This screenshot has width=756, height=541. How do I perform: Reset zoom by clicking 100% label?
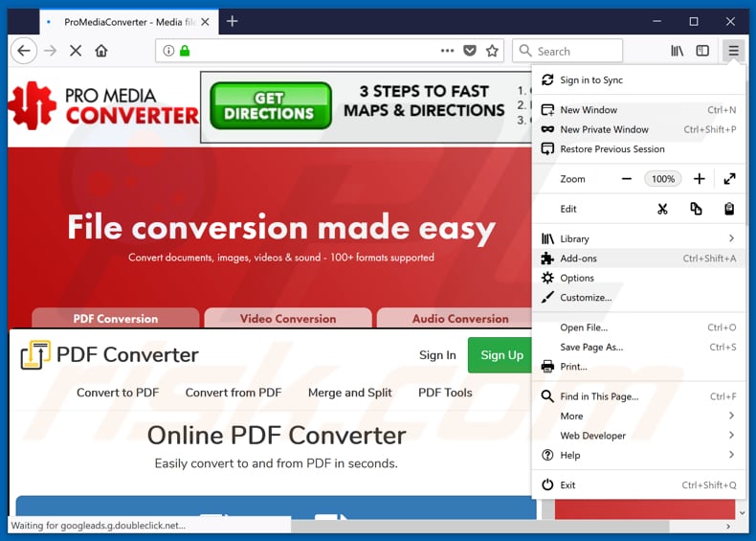(x=663, y=179)
